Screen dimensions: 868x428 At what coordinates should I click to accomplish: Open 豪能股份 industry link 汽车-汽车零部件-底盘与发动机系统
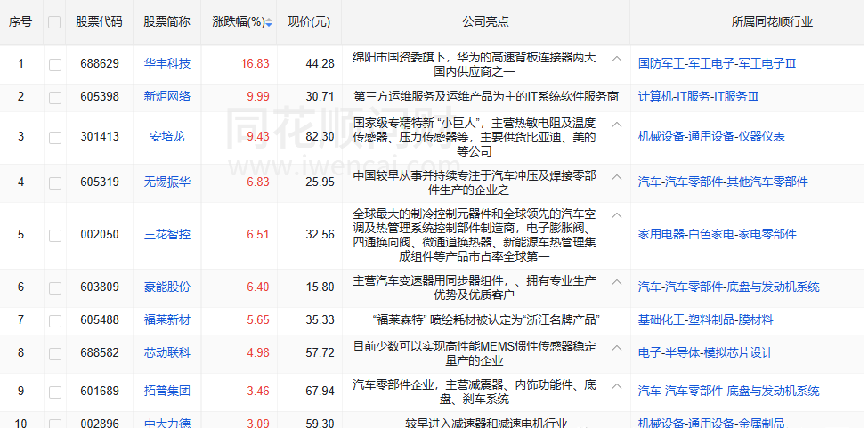tap(728, 287)
